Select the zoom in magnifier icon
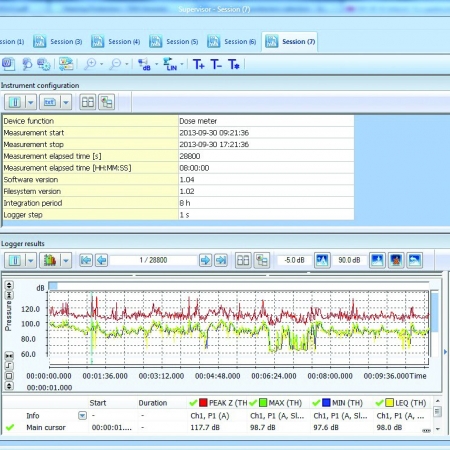 point(90,64)
